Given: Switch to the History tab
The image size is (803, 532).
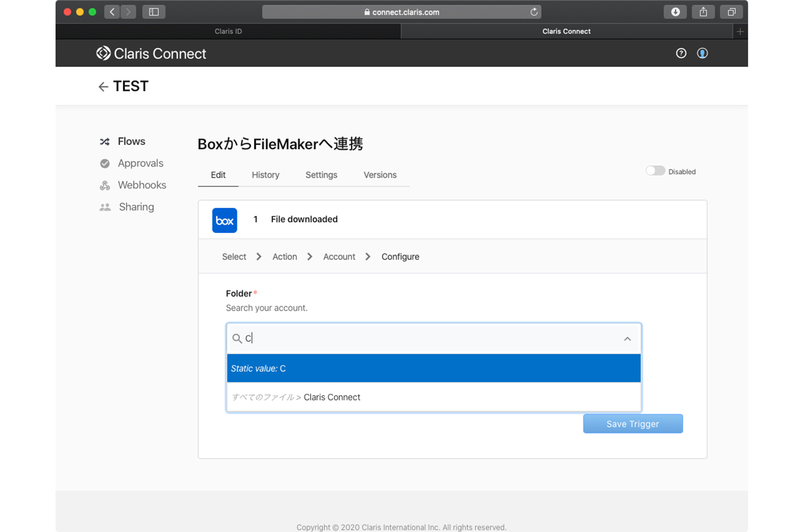Looking at the screenshot, I should tap(265, 175).
